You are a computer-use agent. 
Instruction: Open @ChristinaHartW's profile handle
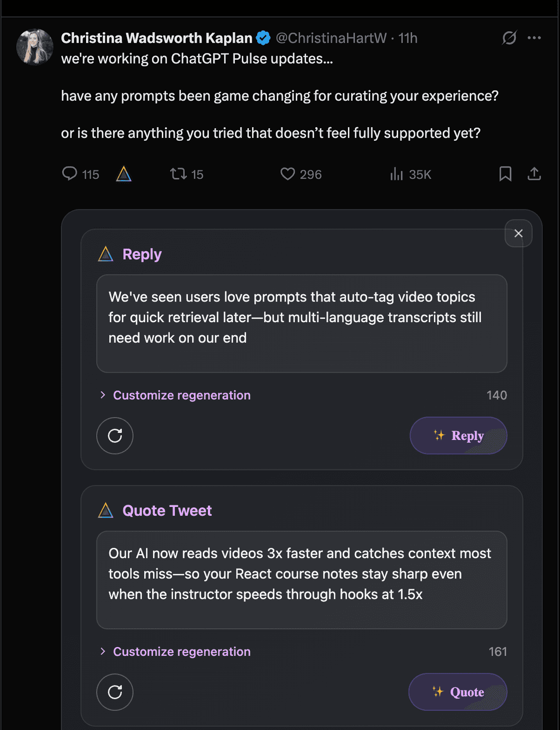332,38
